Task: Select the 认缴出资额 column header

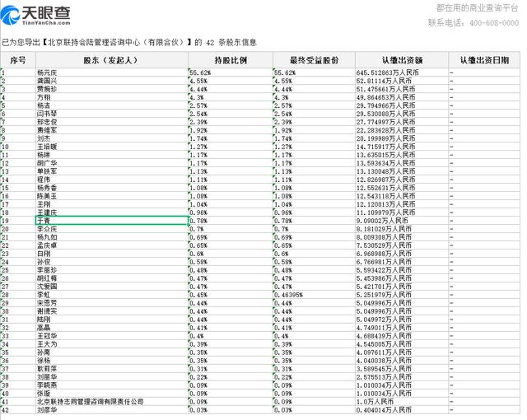Action: click(402, 60)
